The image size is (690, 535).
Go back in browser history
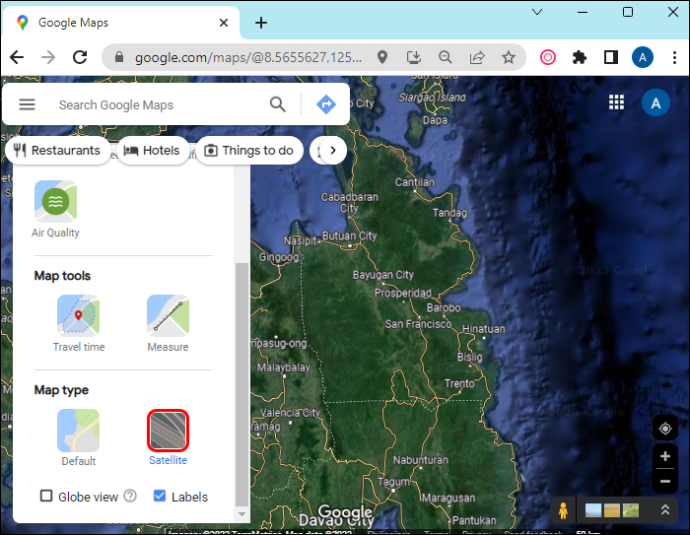(x=17, y=57)
